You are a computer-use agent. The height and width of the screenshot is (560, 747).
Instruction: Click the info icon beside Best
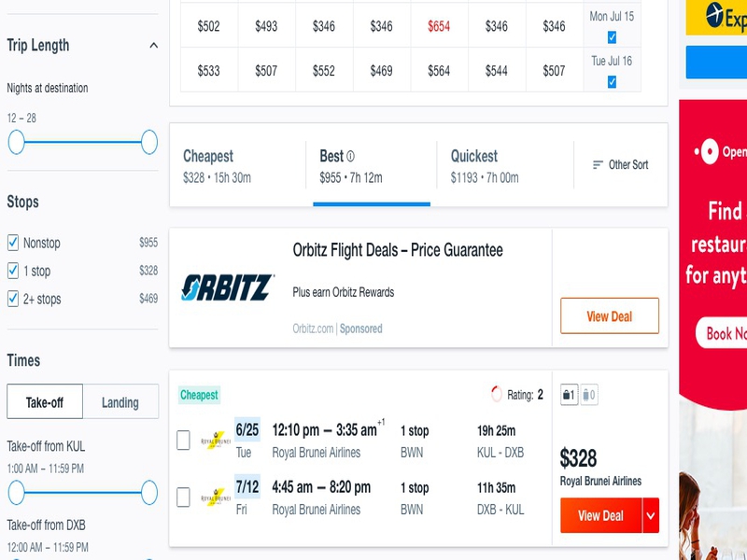(x=351, y=156)
